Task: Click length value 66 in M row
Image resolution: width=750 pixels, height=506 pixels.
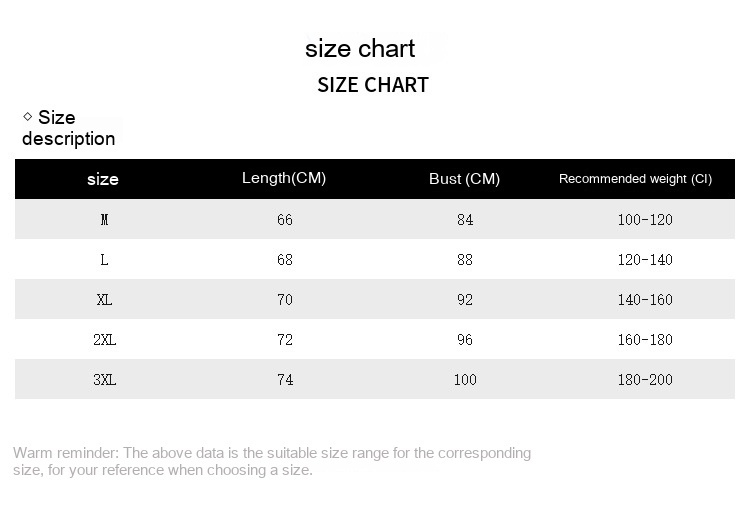Action: (x=285, y=220)
